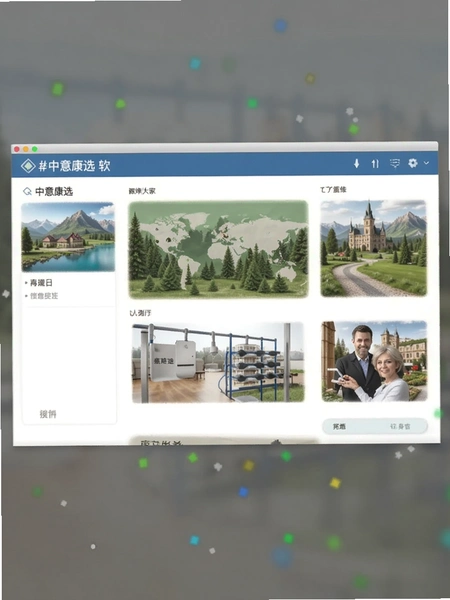Click the download arrow icon in the header
Screen dimensions: 450x600
pyautogui.click(x=356, y=164)
